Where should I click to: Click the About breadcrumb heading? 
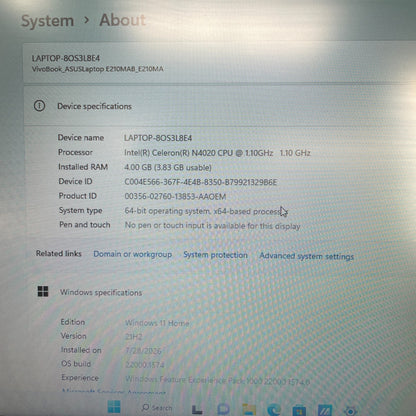[x=122, y=20]
